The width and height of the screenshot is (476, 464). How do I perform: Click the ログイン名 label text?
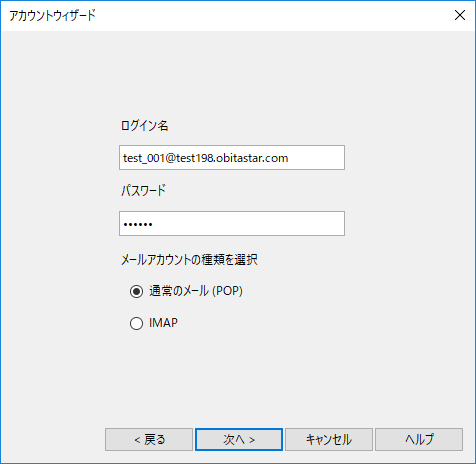pyautogui.click(x=145, y=126)
